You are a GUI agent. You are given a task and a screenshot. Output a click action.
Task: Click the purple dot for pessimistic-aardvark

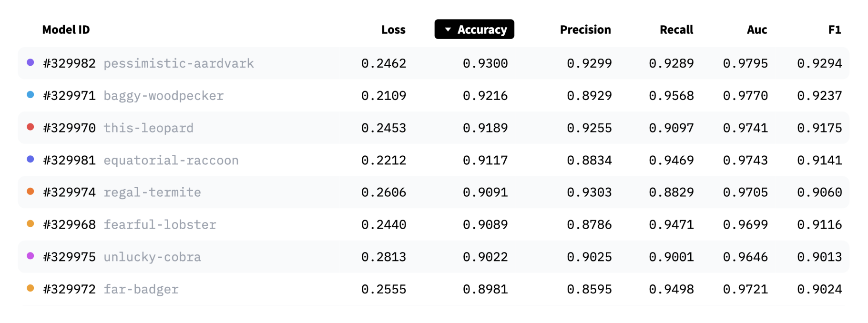tap(30, 62)
